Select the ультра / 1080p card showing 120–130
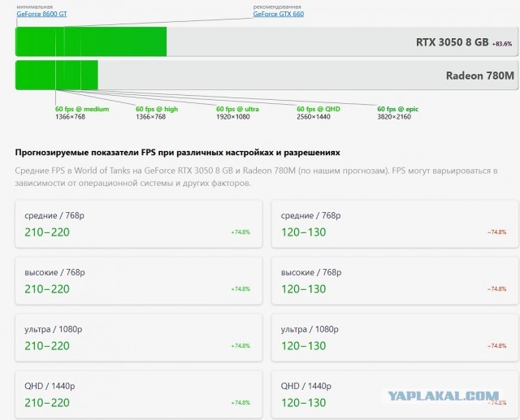520x420 pixels. click(x=395, y=338)
